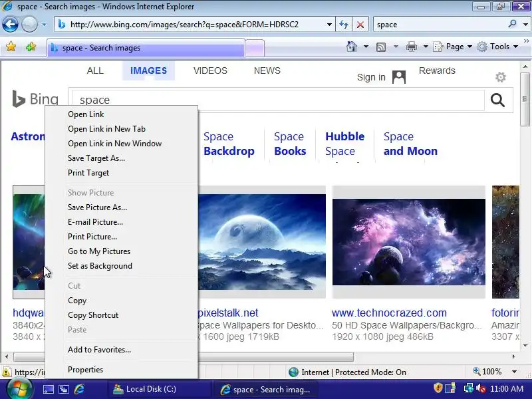Expand the address bar URL dropdown
This screenshot has width=532, height=399.
[x=329, y=25]
